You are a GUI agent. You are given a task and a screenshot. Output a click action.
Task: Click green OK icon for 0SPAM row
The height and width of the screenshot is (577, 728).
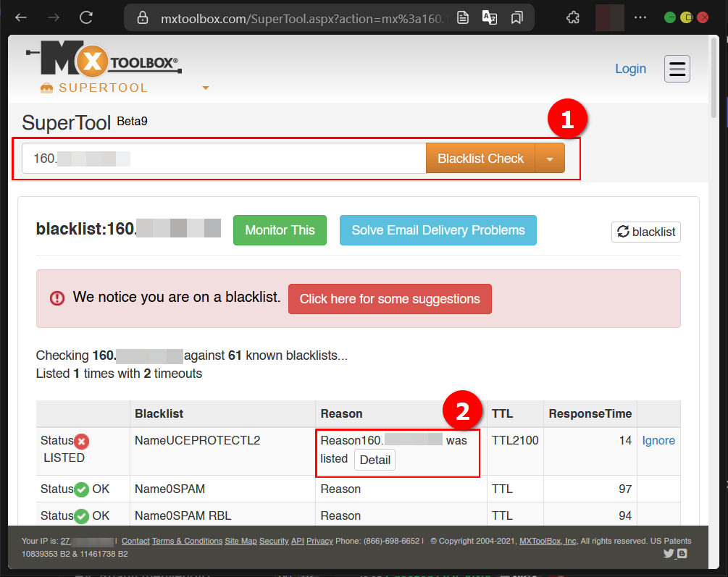tap(82, 489)
